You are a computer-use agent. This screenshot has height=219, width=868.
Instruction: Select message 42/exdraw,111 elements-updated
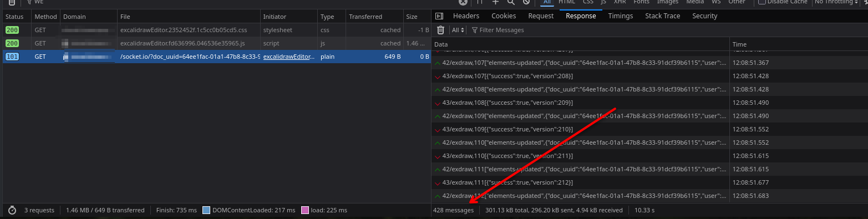tap(580, 169)
